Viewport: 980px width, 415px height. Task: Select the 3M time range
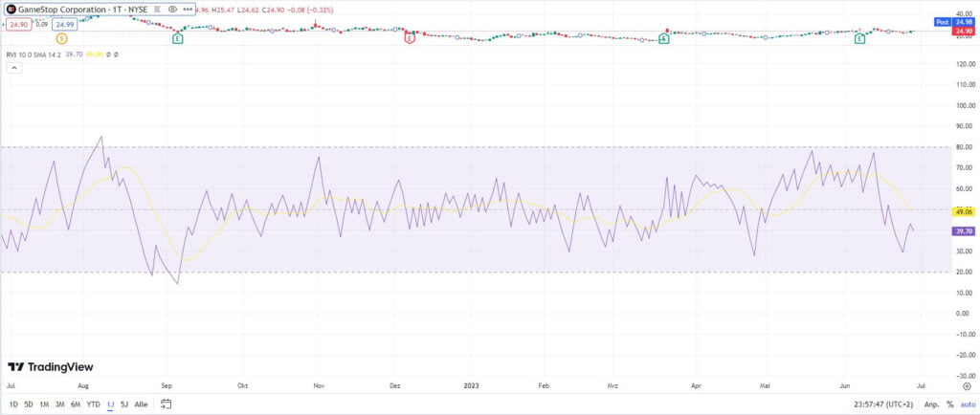tap(60, 404)
